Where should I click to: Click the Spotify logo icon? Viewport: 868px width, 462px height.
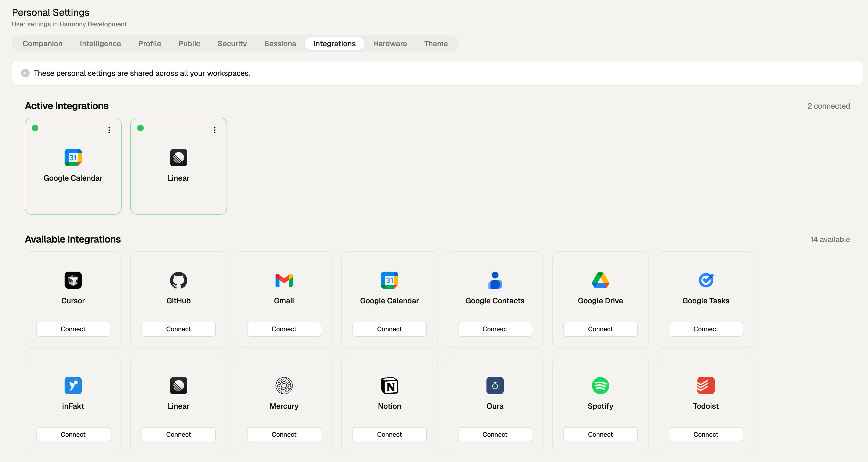coord(601,386)
